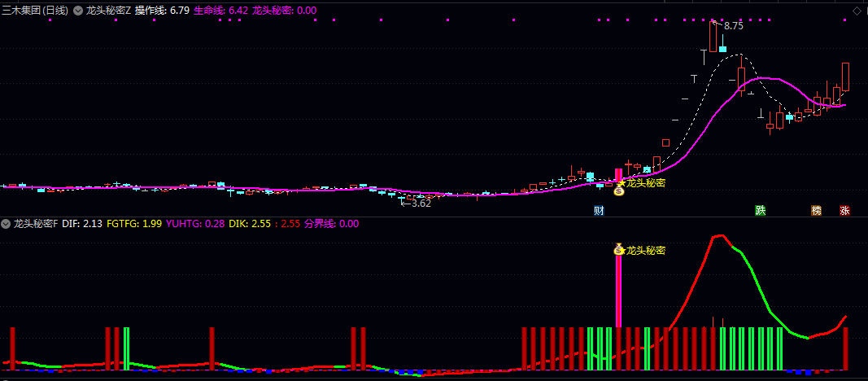Click the yellow 龙头秘密 label in the candlestick chart

[x=646, y=182]
